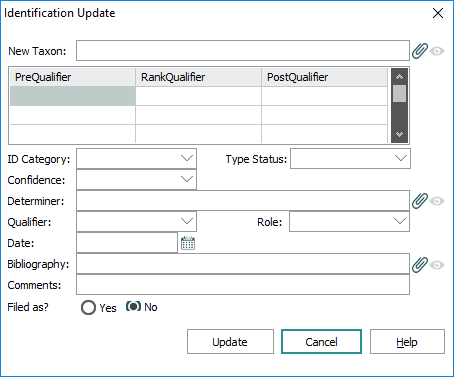
Task: Expand the Confidence dropdown
Action: (136, 180)
